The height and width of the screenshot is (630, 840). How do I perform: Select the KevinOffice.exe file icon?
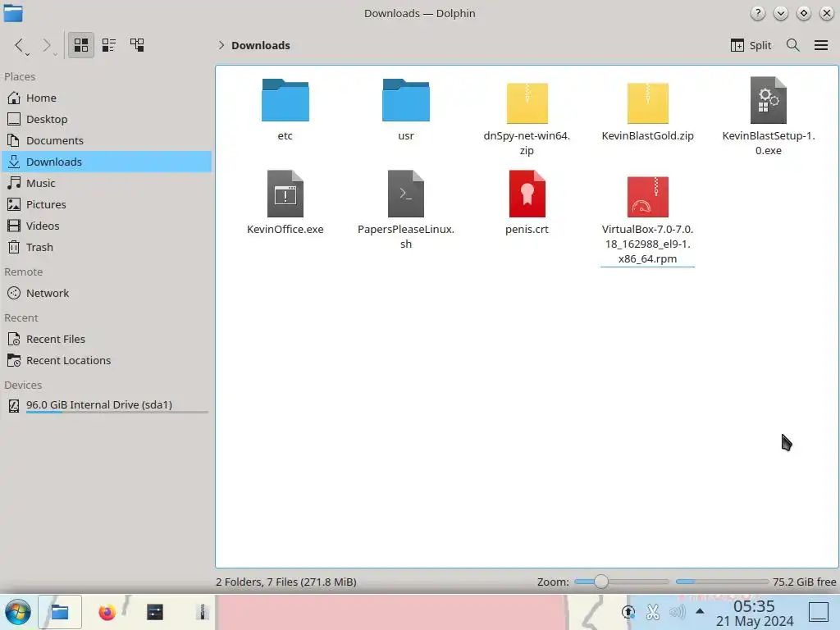(285, 194)
